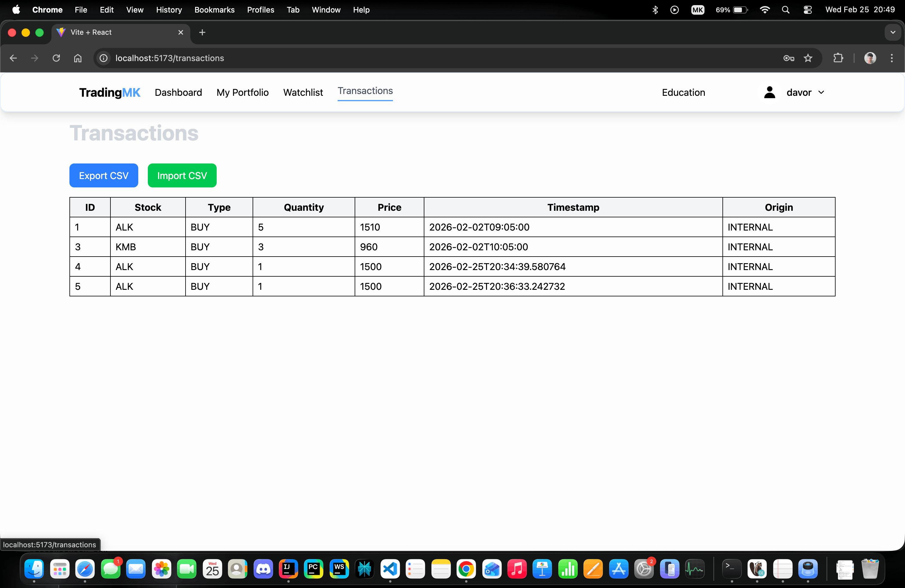
Task: Open the password manager key icon
Action: pos(788,58)
